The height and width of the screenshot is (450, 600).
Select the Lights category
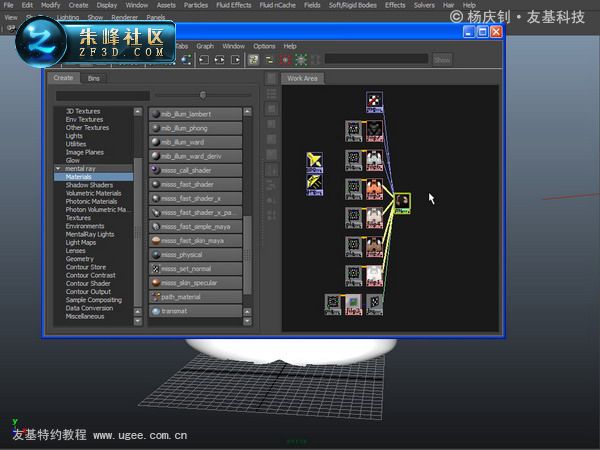74,136
